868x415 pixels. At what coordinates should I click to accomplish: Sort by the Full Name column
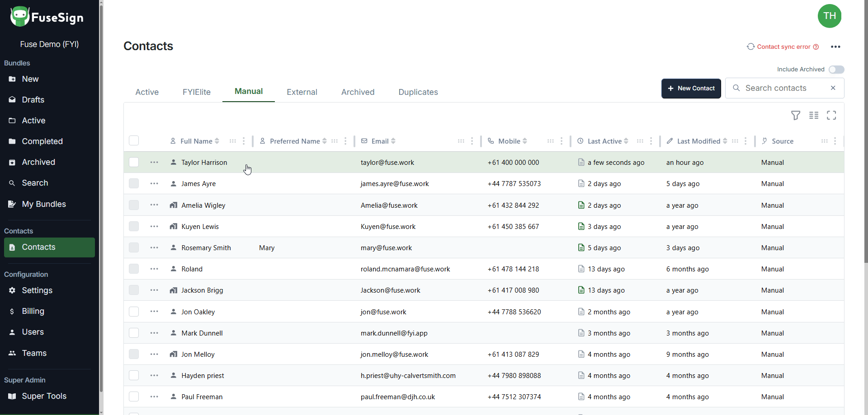[x=217, y=141]
